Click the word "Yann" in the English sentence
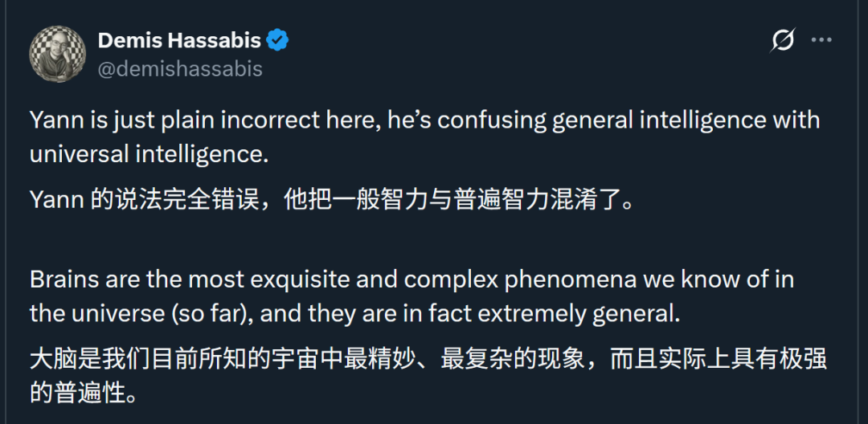 [x=56, y=120]
